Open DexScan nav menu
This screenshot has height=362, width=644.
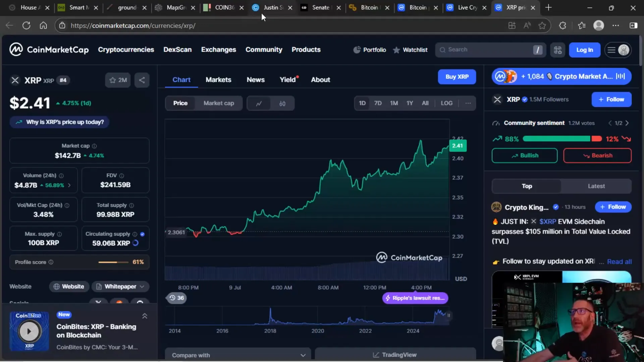pyautogui.click(x=177, y=50)
